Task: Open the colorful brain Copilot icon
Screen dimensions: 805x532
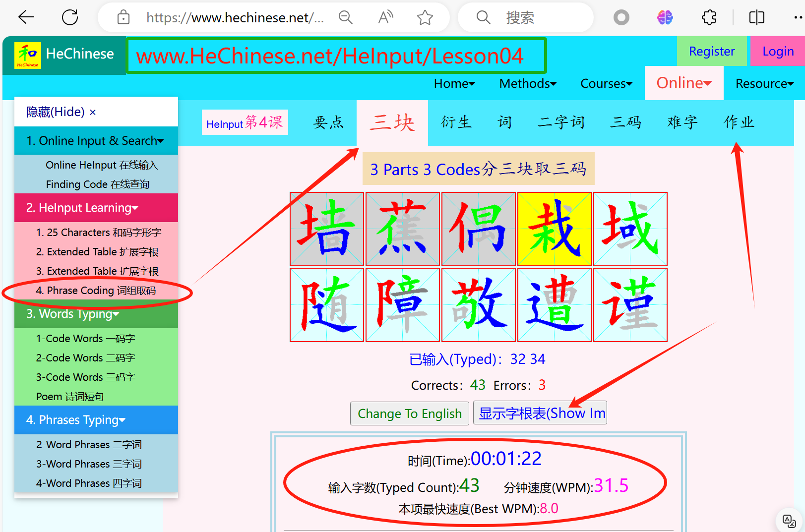Action: point(665,18)
